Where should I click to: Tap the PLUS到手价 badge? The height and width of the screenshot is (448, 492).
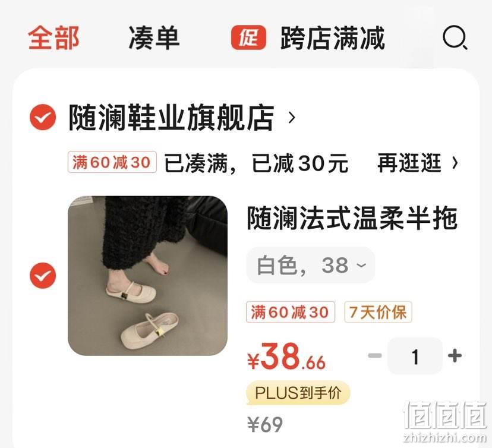[298, 393]
